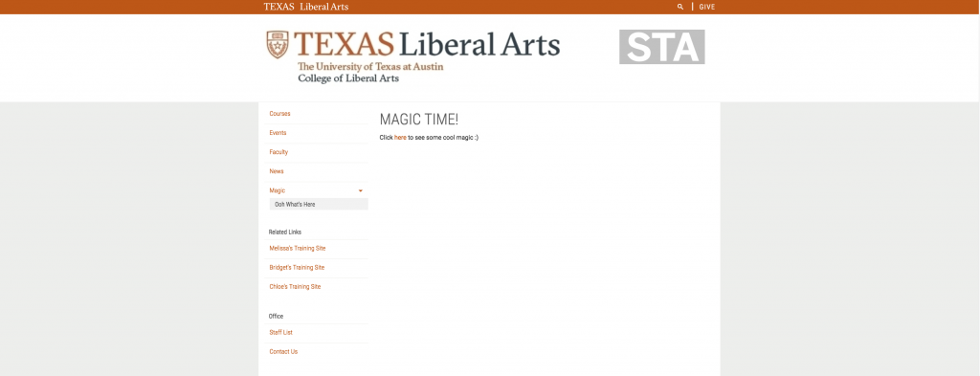Open the Contact Us link
The height and width of the screenshot is (376, 980).
click(283, 352)
